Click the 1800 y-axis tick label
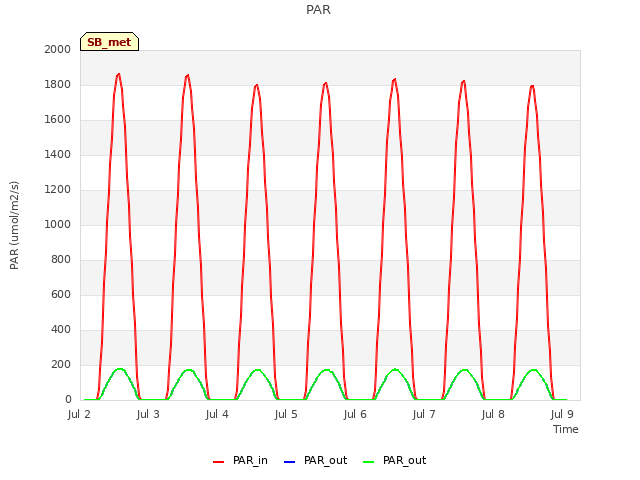 pos(58,84)
